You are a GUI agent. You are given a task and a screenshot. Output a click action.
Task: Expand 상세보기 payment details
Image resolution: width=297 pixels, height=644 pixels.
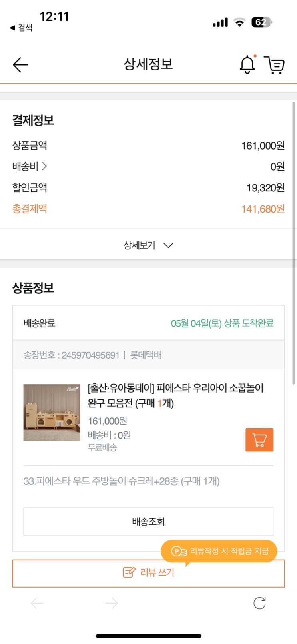140,245
